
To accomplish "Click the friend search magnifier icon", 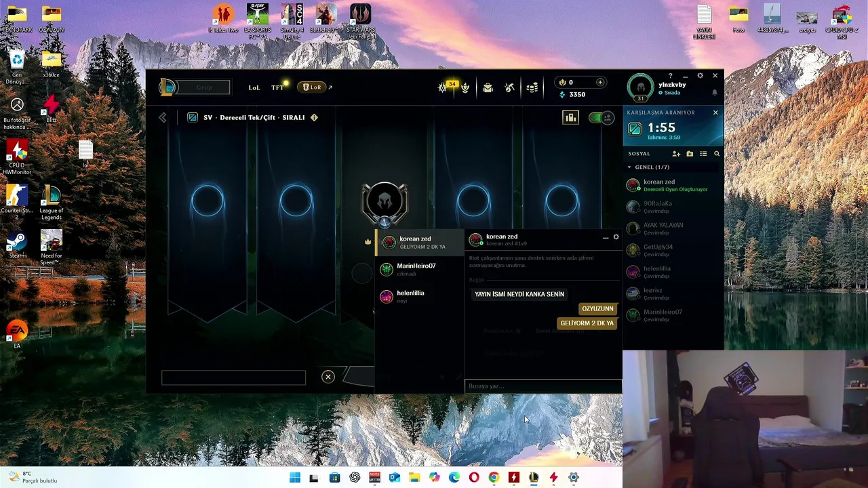I will click(x=717, y=154).
